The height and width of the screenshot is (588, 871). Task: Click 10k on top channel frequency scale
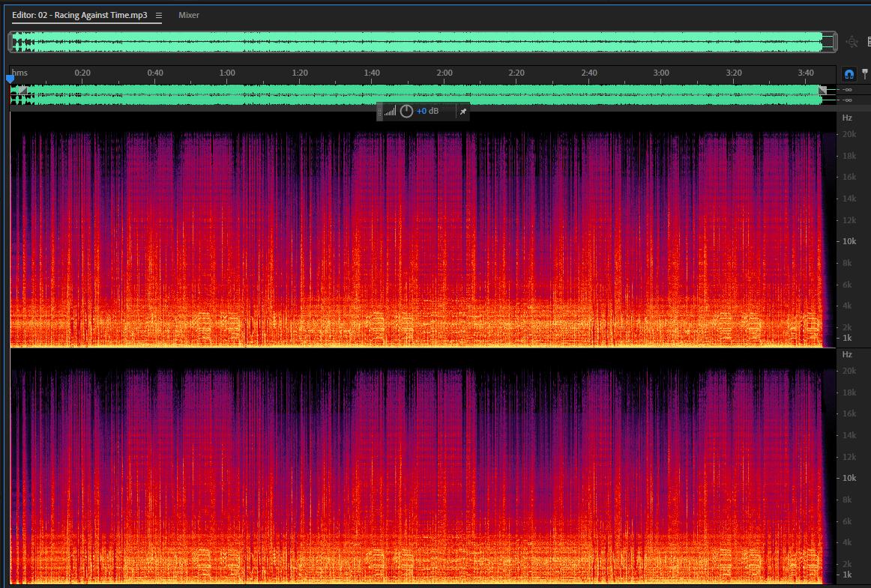849,241
